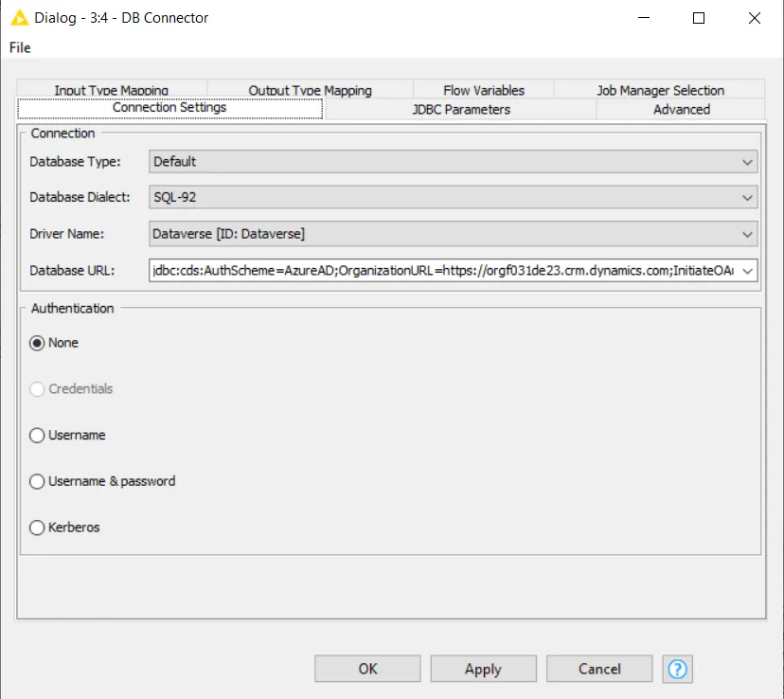
Task: Apply the connection settings
Action: point(483,669)
